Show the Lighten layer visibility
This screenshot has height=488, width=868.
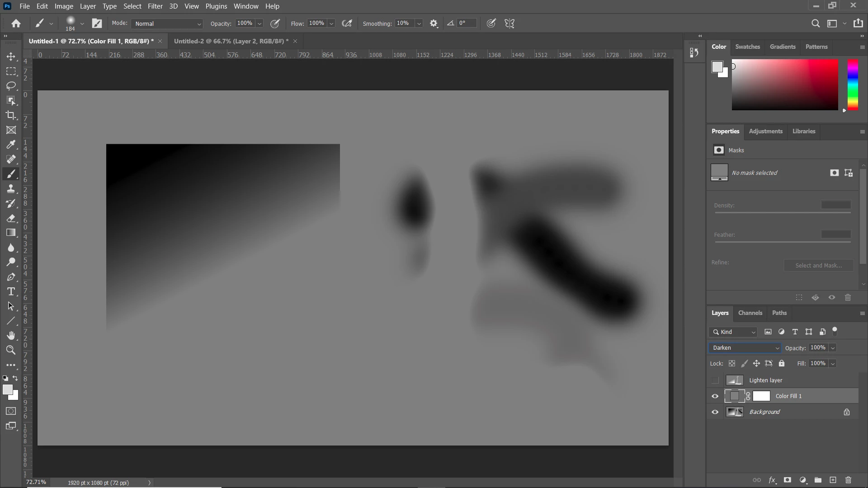(715, 380)
